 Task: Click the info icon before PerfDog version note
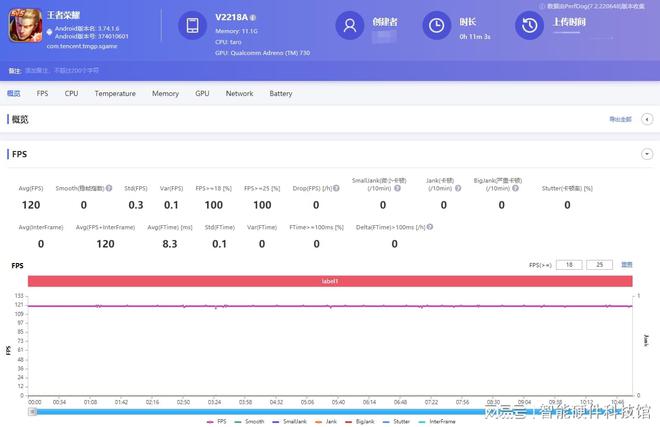click(542, 6)
